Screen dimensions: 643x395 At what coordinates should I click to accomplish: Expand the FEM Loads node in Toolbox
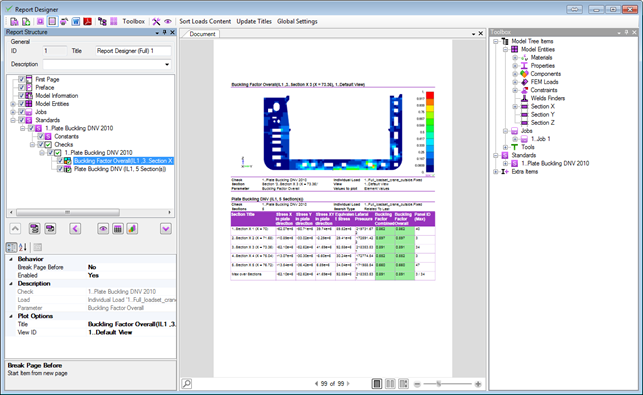(x=515, y=82)
